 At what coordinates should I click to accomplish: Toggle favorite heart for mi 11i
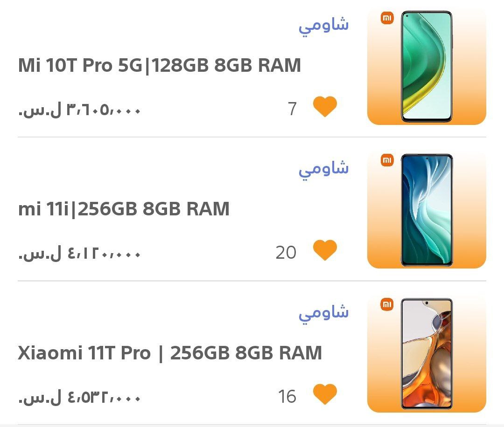point(325,250)
